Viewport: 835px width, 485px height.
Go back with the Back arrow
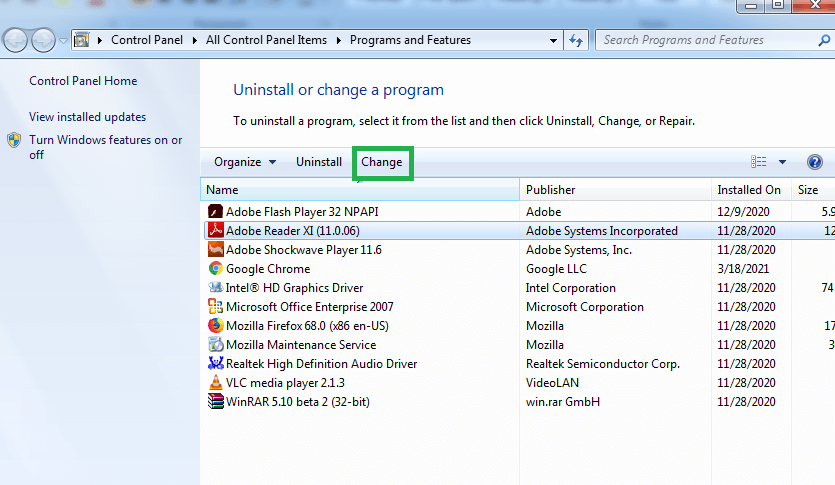(x=15, y=40)
